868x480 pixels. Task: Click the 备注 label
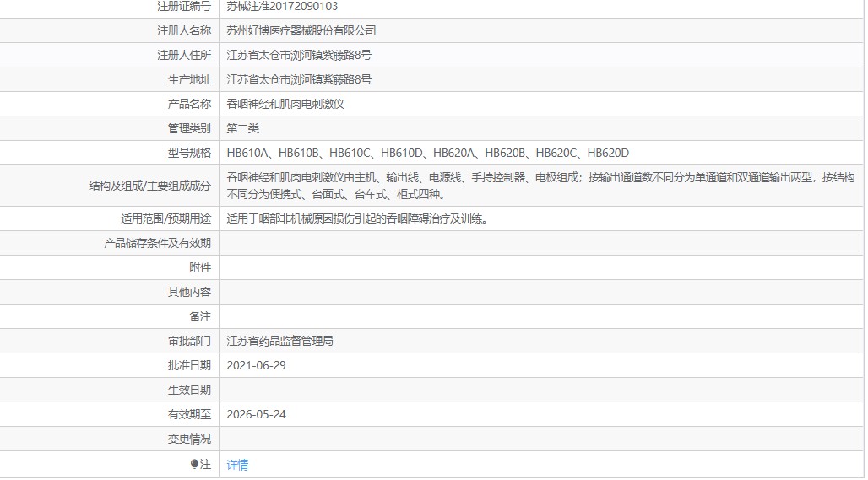pos(200,316)
